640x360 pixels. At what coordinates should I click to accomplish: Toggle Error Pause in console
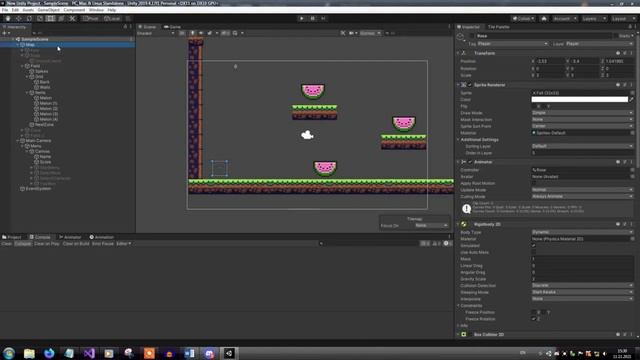click(x=103, y=244)
